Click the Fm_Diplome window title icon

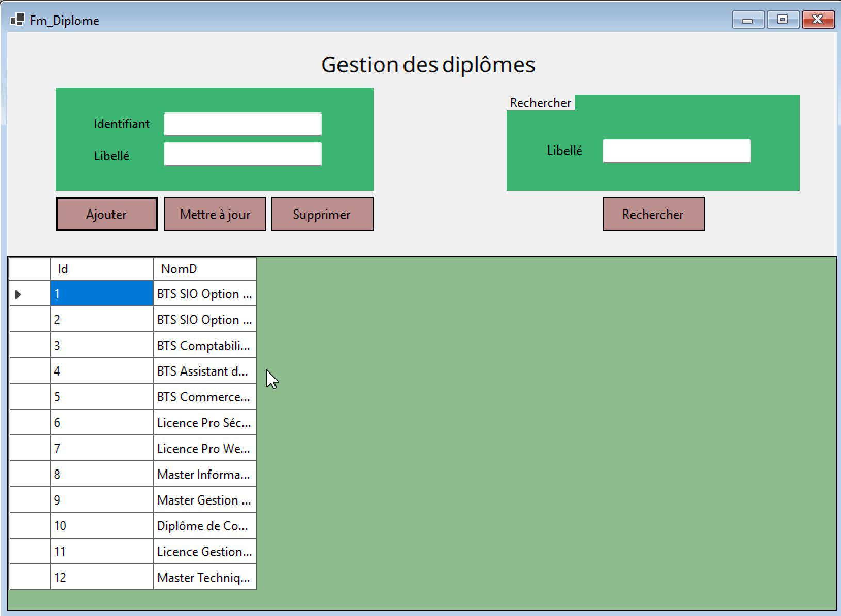(x=17, y=20)
